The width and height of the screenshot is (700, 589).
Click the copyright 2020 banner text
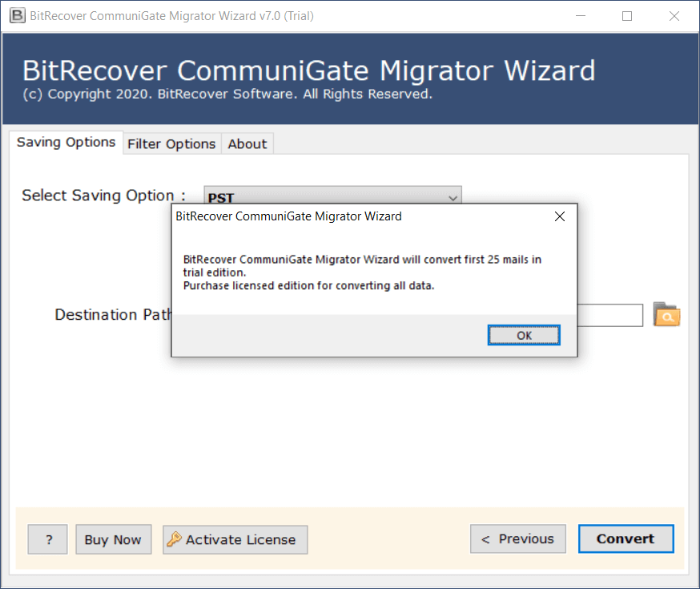[x=227, y=95]
